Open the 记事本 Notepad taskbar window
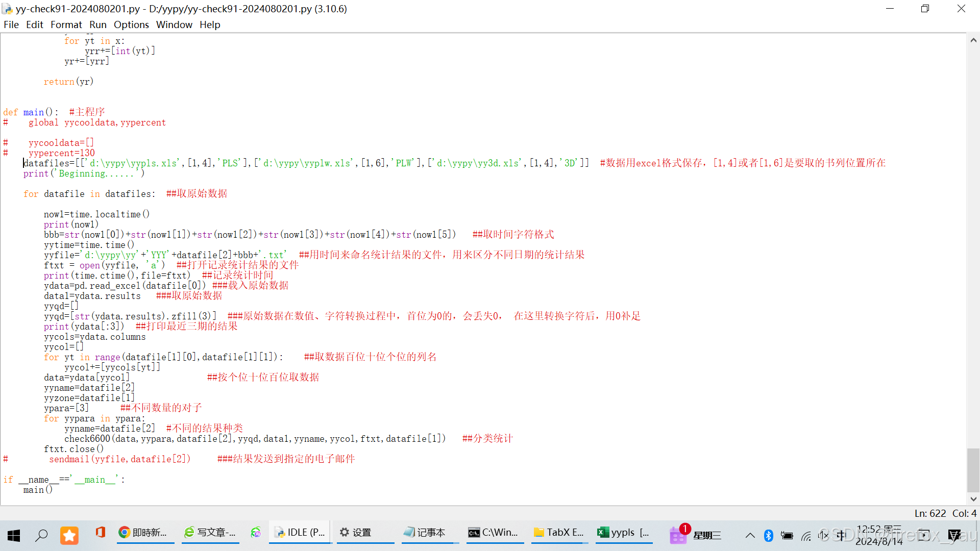The height and width of the screenshot is (551, 980). pyautogui.click(x=425, y=533)
